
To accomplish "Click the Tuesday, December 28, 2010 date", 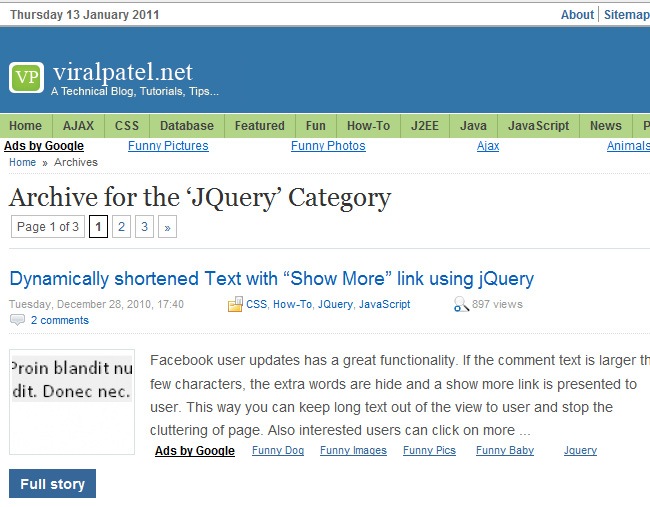I will coord(96,304).
